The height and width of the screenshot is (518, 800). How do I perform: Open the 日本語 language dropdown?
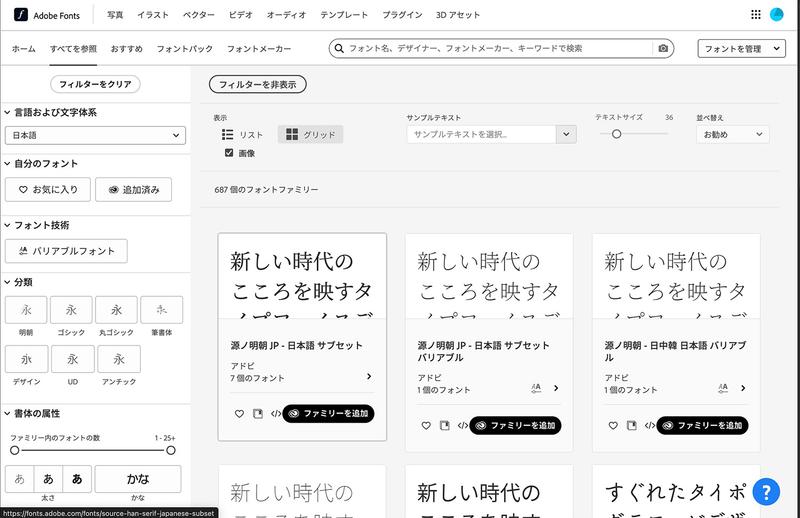[x=95, y=135]
